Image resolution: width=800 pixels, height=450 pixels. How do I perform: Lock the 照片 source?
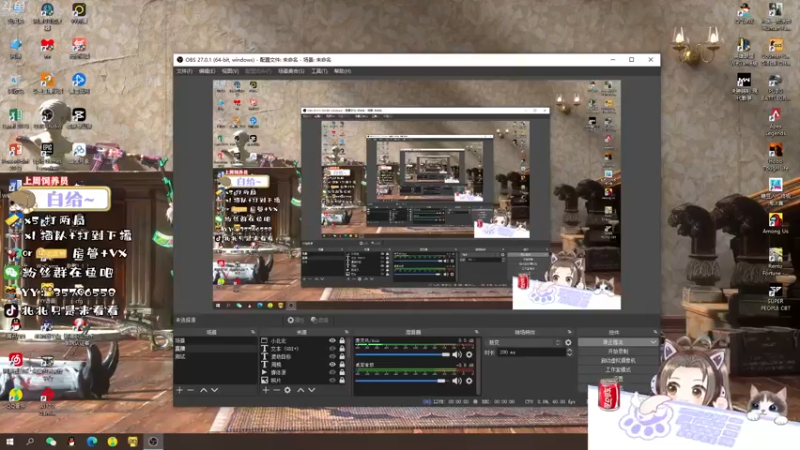click(342, 380)
